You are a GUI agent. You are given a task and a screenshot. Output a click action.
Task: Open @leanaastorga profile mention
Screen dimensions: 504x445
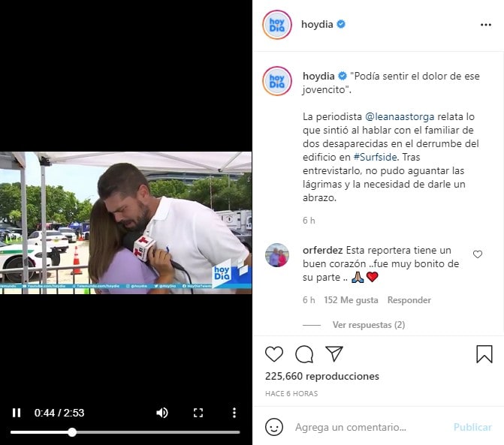[x=400, y=116]
